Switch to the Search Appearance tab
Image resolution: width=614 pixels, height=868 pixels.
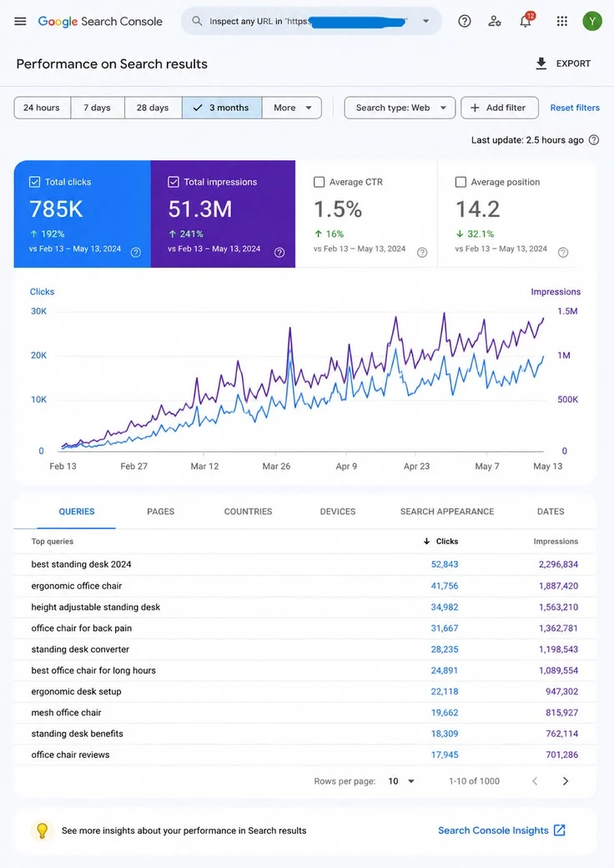(447, 512)
